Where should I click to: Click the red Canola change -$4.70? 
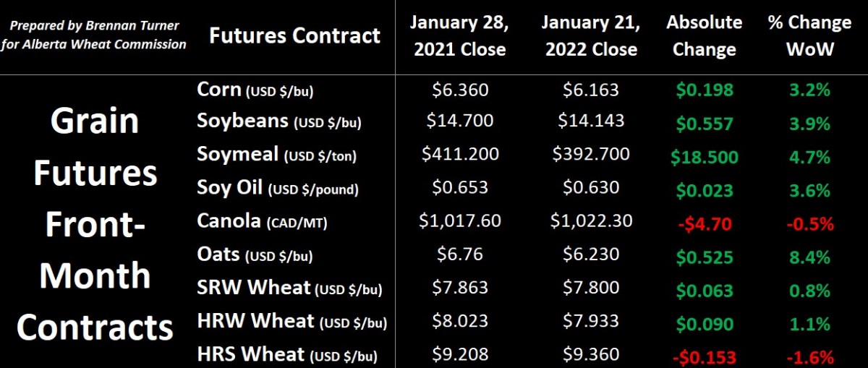(705, 223)
